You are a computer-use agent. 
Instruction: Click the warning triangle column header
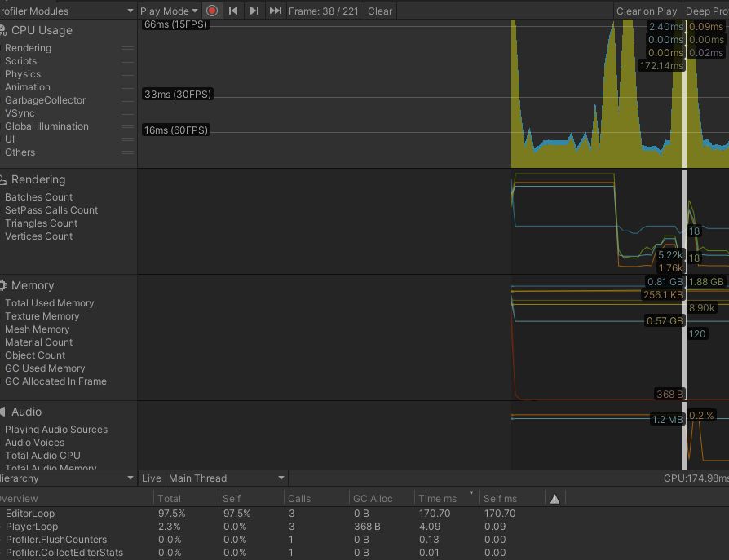[554, 499]
